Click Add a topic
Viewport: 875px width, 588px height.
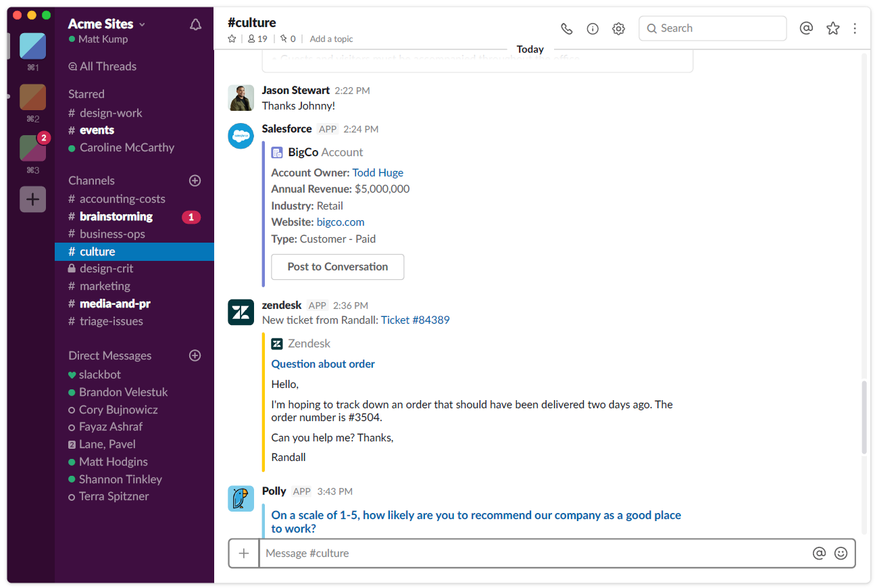tap(331, 39)
